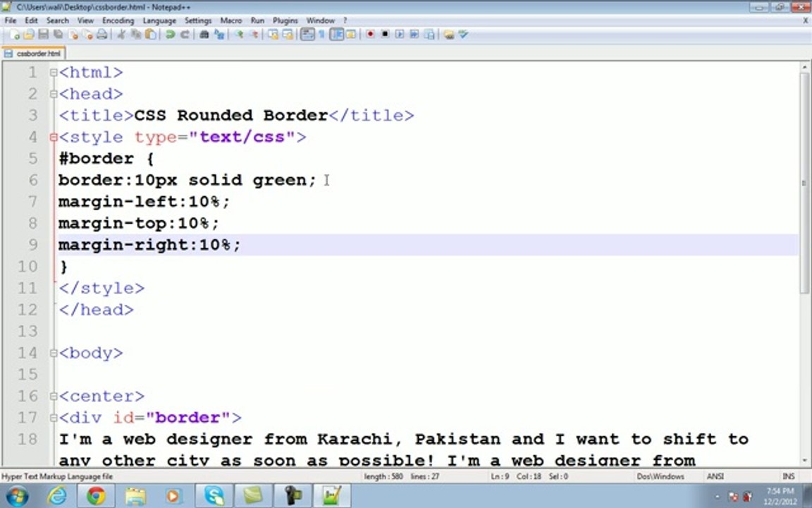The image size is (812, 508).
Task: Open the Window menu
Action: pyautogui.click(x=321, y=20)
